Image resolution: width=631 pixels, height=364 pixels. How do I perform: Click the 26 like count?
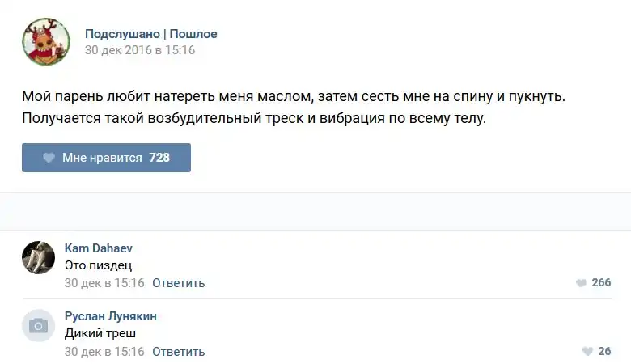pyautogui.click(x=604, y=352)
